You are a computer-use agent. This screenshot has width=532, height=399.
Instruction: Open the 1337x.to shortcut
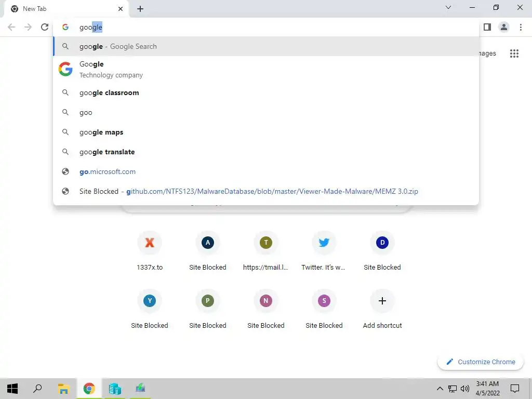point(150,251)
